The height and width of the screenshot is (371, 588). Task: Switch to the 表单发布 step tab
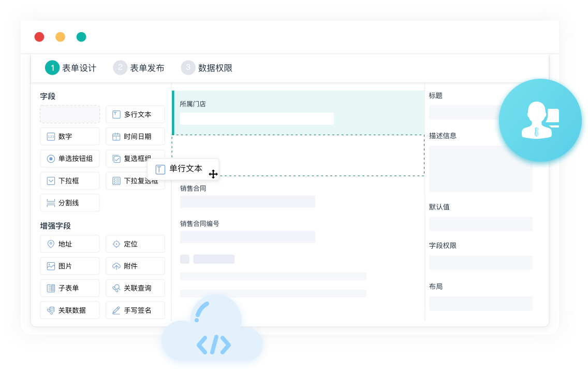139,68
